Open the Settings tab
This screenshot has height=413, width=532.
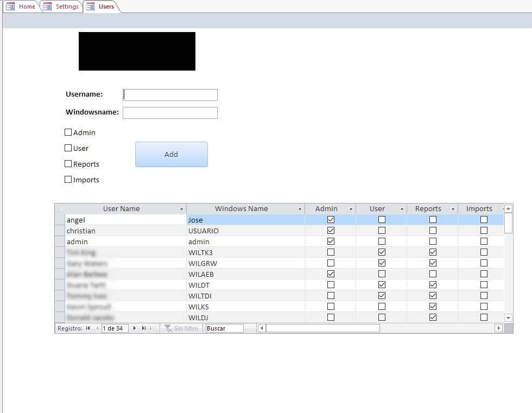[61, 7]
